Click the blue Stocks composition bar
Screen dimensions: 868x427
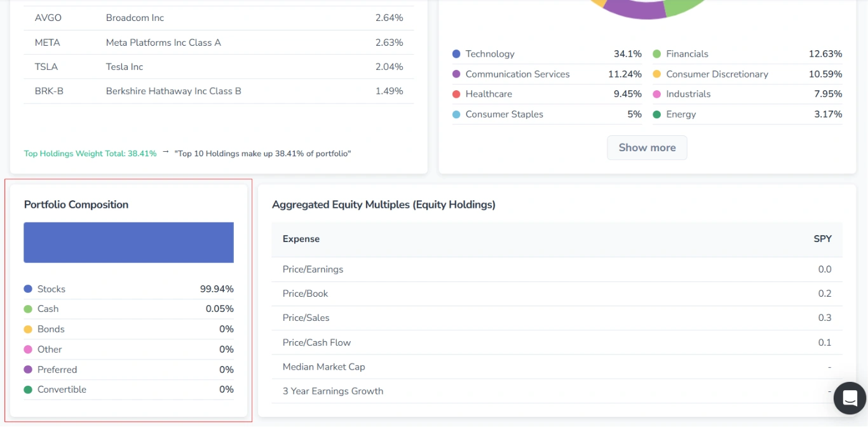[128, 242]
